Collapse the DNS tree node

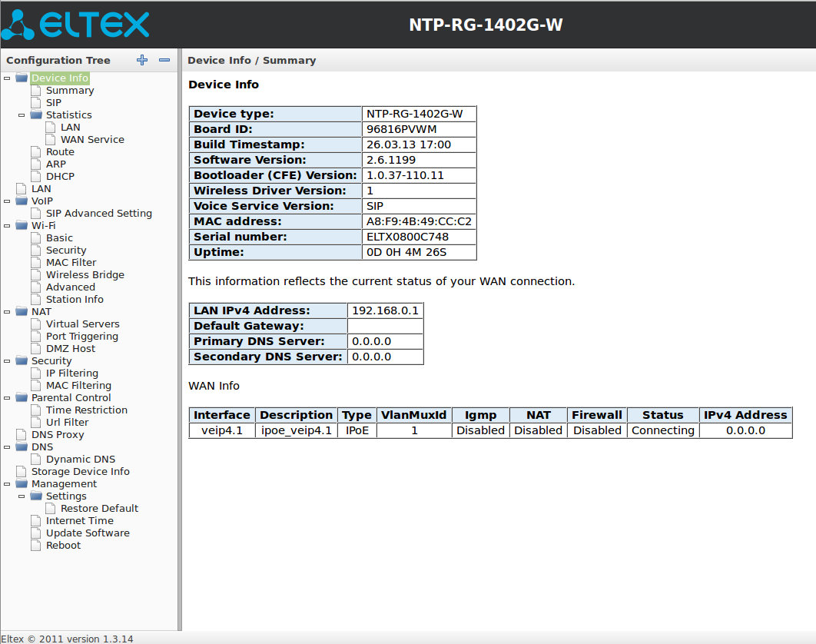coord(7,446)
